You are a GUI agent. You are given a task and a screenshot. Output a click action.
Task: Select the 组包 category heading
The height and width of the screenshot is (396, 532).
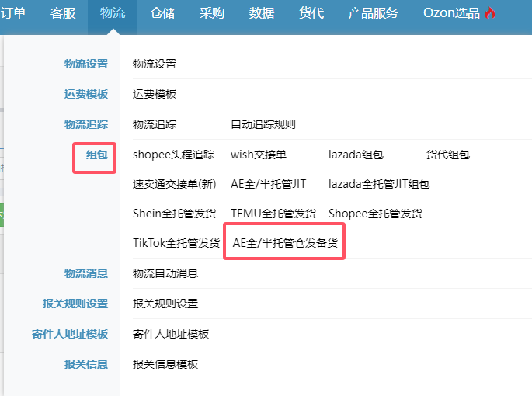[x=97, y=155]
